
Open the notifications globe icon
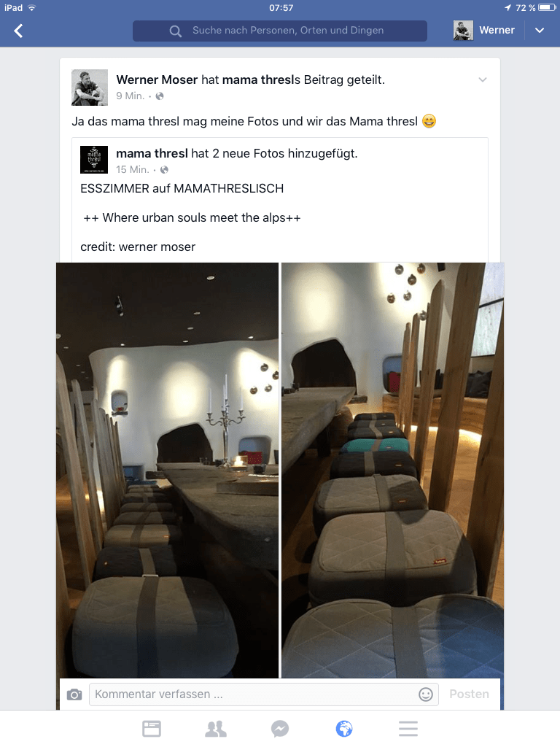point(344,729)
